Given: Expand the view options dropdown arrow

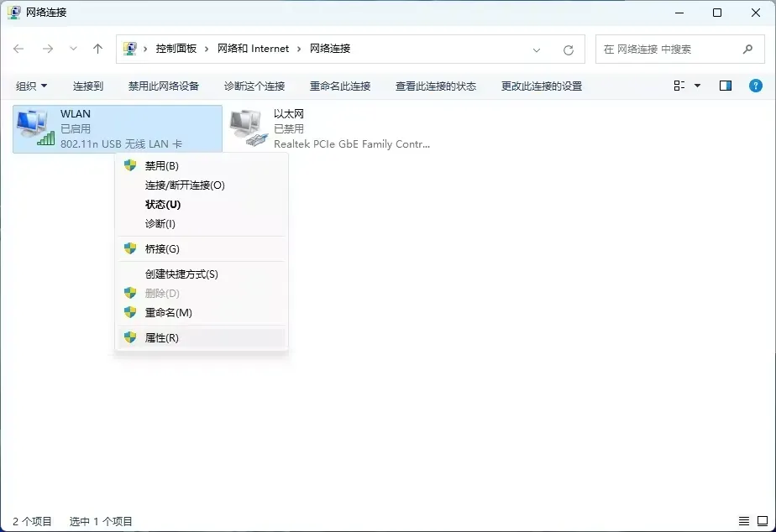Looking at the screenshot, I should (697, 86).
